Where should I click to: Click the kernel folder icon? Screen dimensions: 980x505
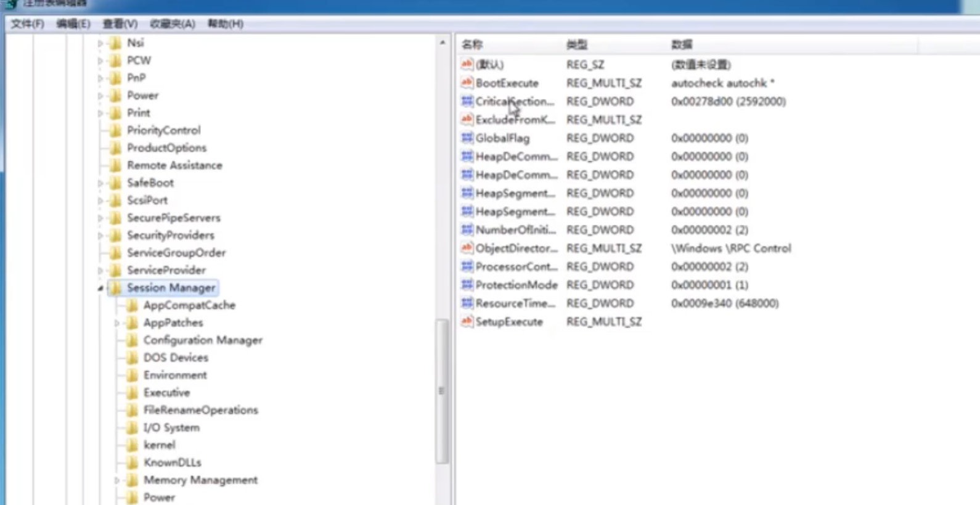(x=132, y=445)
